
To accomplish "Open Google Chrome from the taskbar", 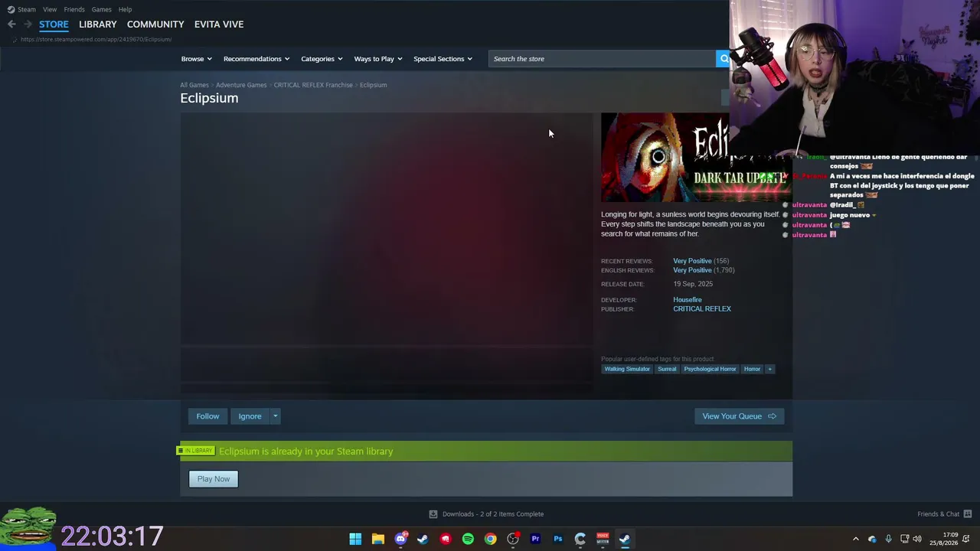I will pyautogui.click(x=490, y=539).
